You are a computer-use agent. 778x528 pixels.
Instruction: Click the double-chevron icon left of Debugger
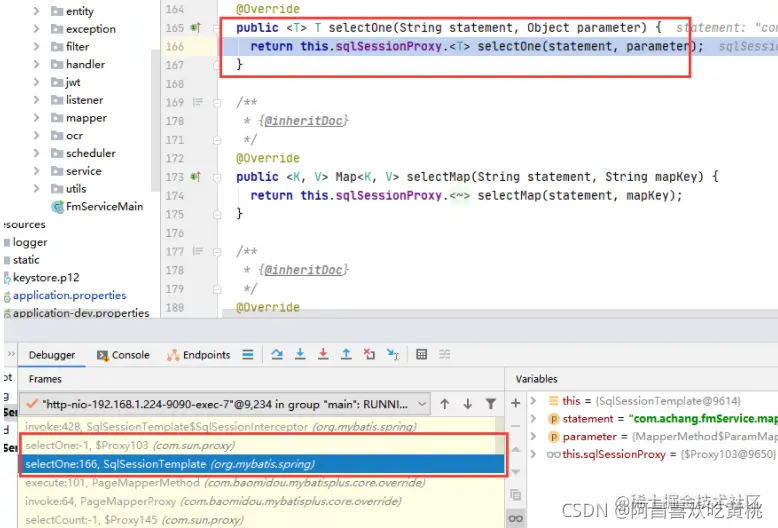click(11, 354)
